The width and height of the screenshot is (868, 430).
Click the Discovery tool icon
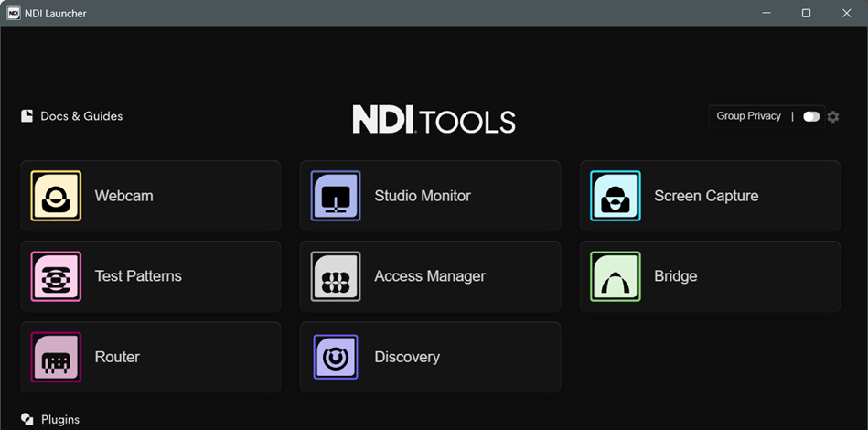(336, 357)
